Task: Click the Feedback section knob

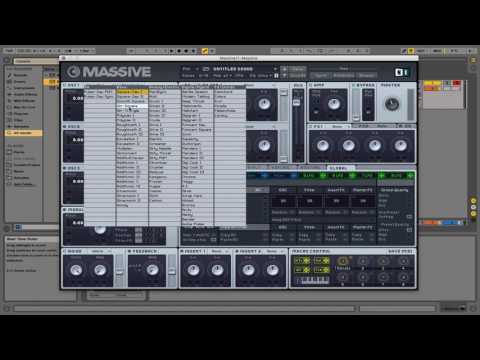Action: click(152, 270)
